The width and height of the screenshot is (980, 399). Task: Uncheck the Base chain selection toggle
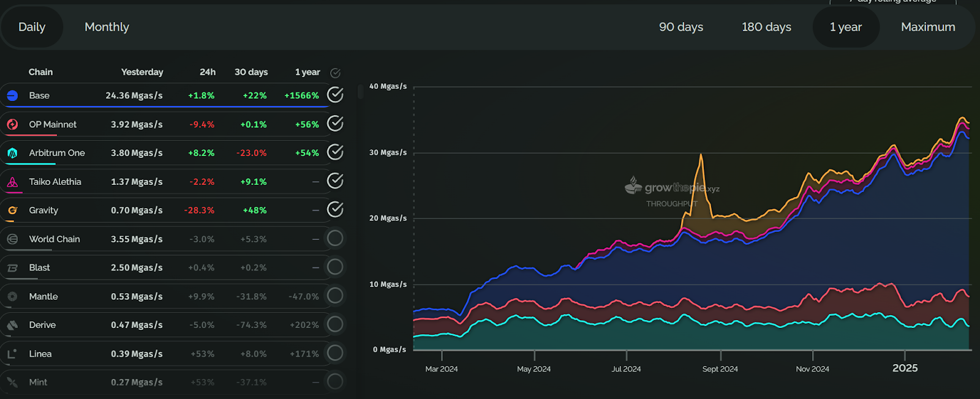[335, 95]
